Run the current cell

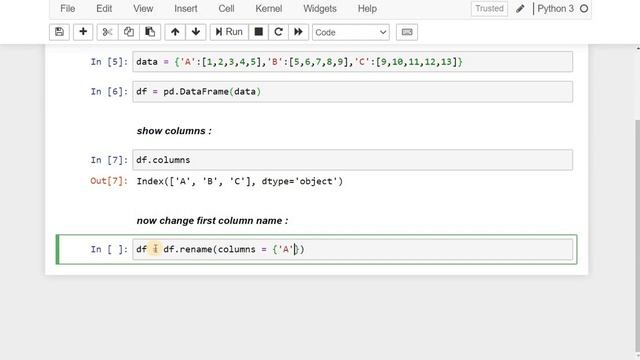pyautogui.click(x=229, y=32)
